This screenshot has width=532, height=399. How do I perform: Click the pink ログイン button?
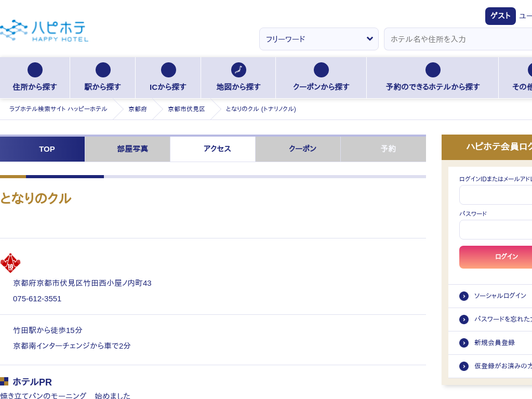pos(496,257)
